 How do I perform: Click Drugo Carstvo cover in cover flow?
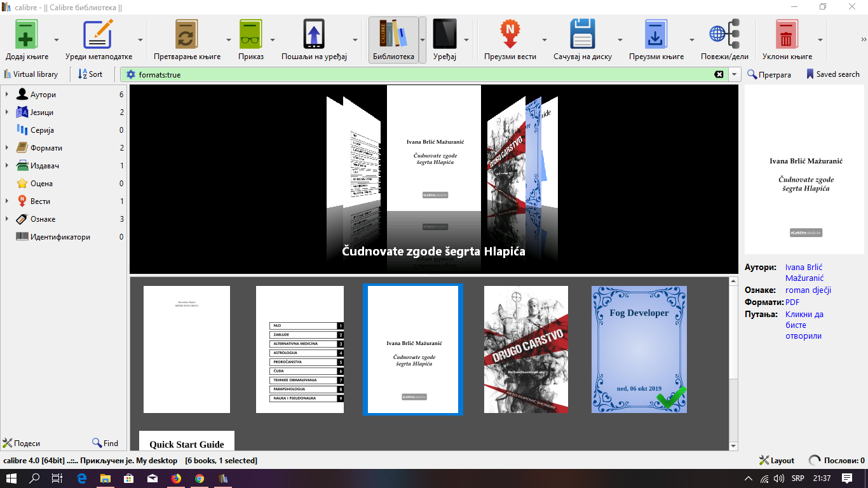pyautogui.click(x=506, y=156)
